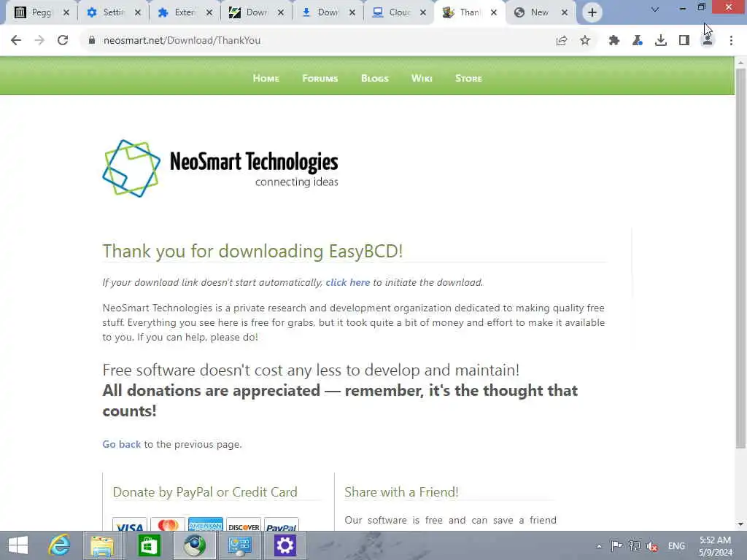Share this page via share icon

tap(562, 41)
